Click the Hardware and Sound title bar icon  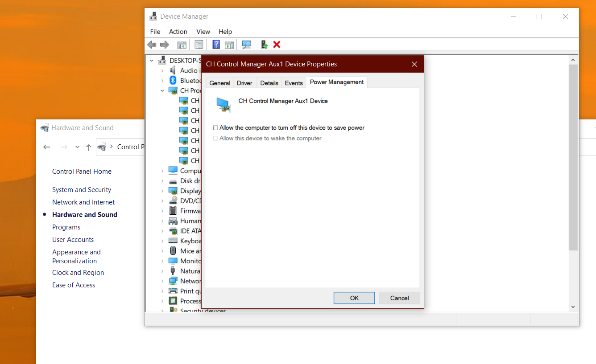[x=45, y=128]
